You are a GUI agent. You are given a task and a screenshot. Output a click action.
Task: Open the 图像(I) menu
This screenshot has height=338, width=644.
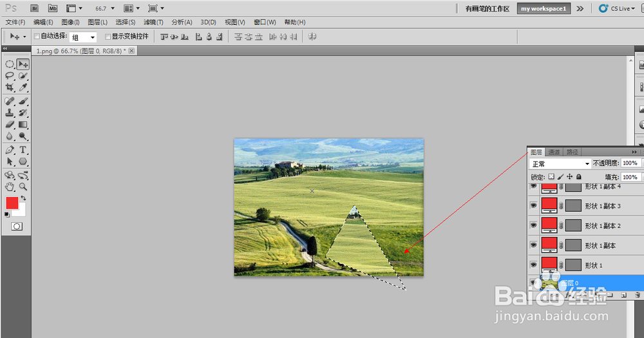coord(70,22)
